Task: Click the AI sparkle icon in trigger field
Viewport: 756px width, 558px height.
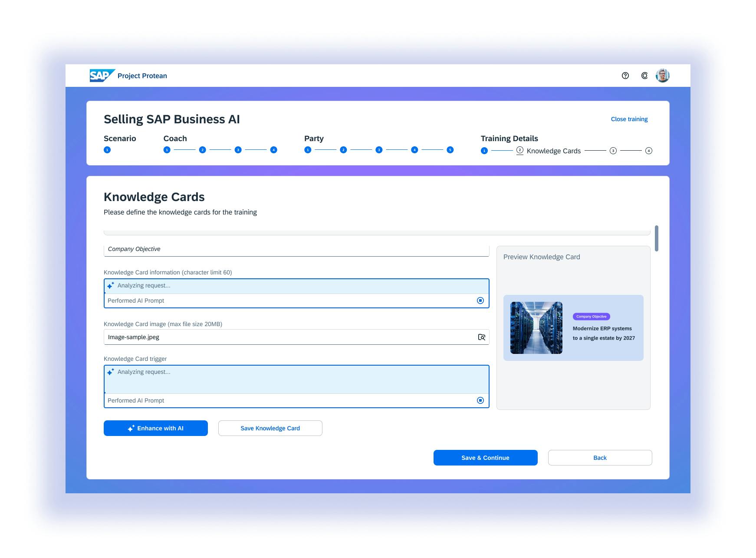Action: coord(111,372)
